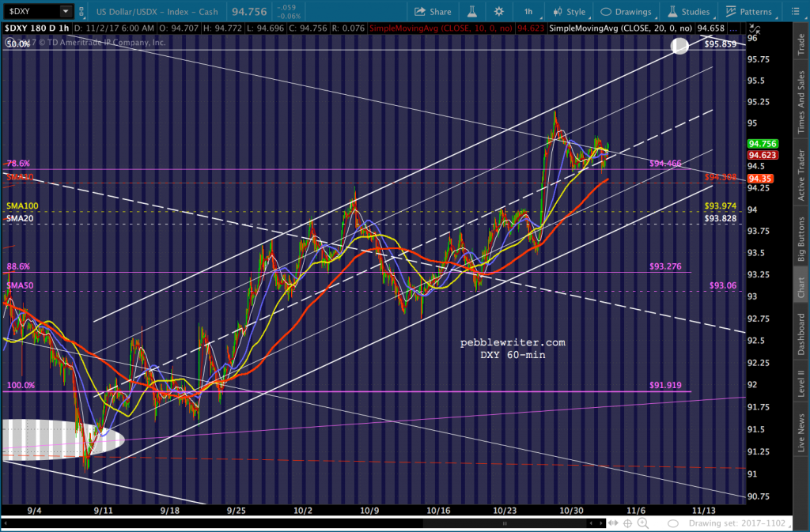Open chart settings gear icon

(x=498, y=11)
